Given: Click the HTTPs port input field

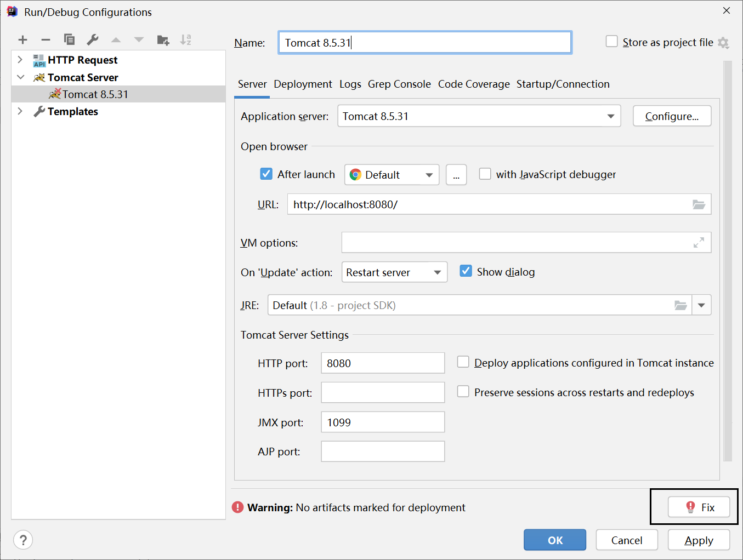Looking at the screenshot, I should 383,392.
